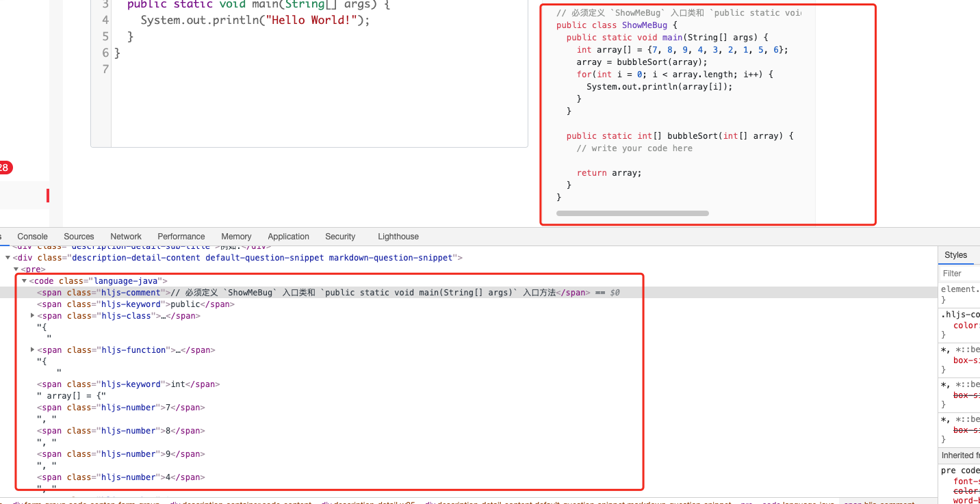Switch to the Network tab
This screenshot has height=504, width=980.
pos(125,236)
